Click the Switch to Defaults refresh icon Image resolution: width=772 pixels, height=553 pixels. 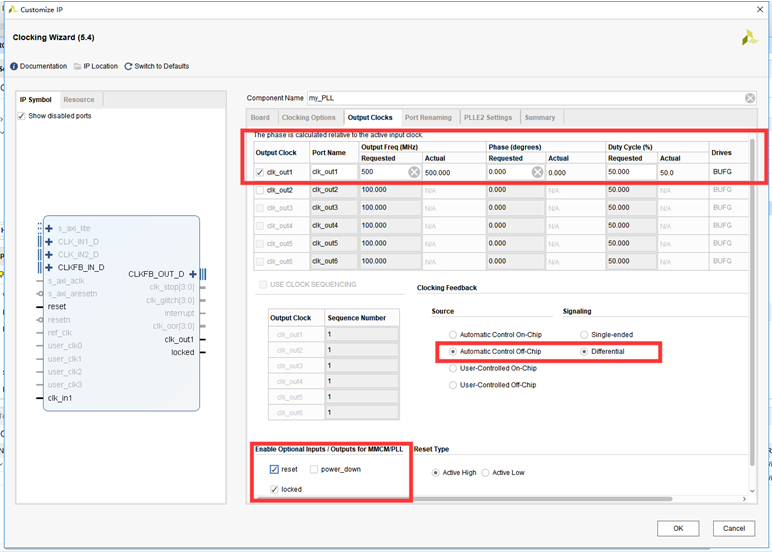click(x=128, y=66)
